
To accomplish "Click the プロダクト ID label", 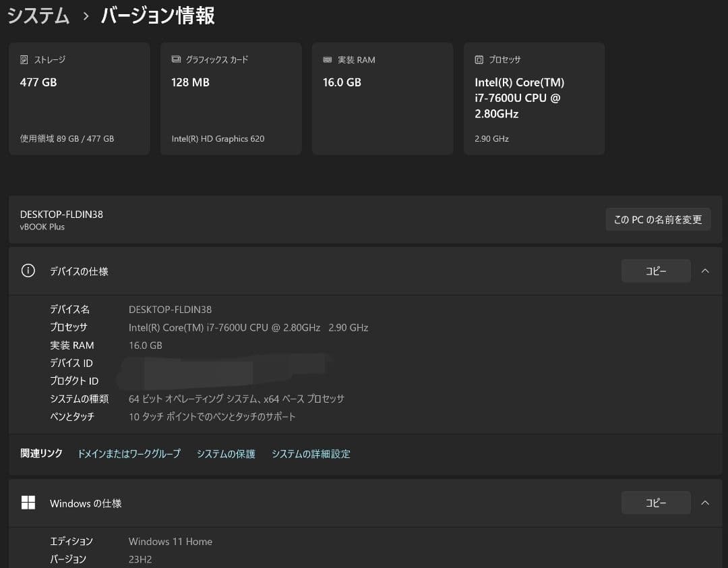I will 74,381.
